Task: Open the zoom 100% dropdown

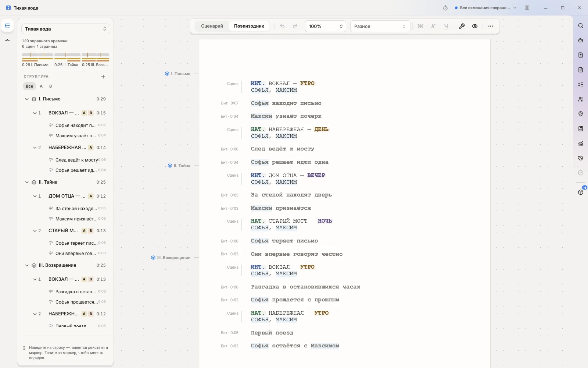Action: click(x=326, y=26)
